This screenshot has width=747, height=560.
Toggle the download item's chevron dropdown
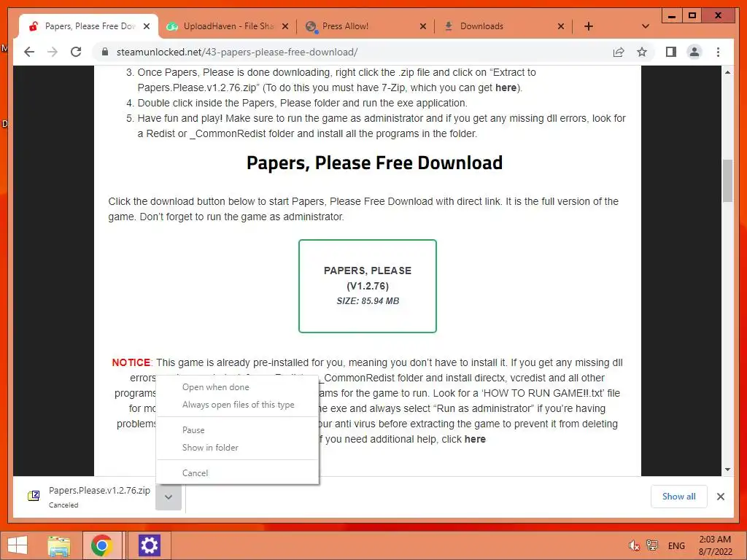click(x=169, y=497)
